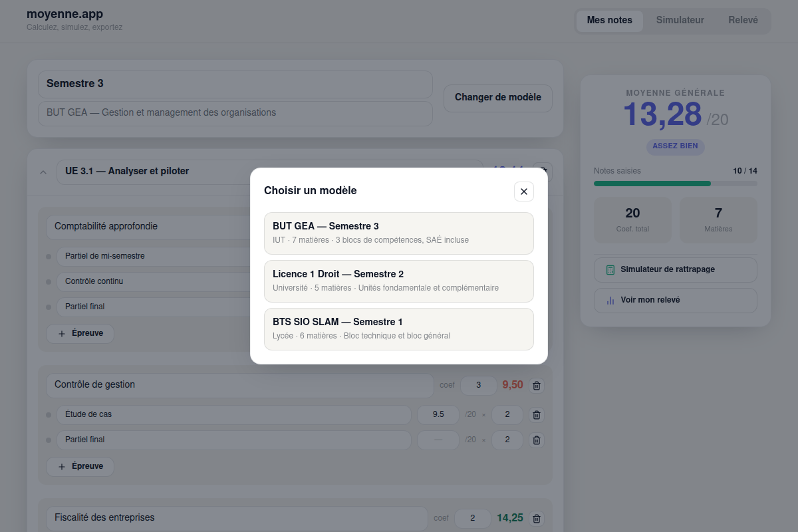
Task: Remove the Étude de cas exam row
Action: click(x=537, y=414)
